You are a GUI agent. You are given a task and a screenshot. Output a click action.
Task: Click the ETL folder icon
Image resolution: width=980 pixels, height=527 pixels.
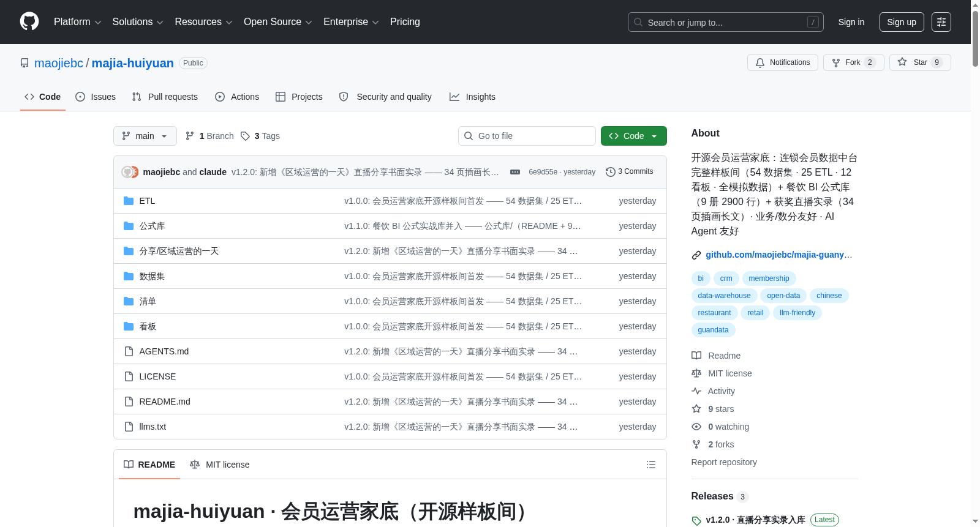click(129, 201)
